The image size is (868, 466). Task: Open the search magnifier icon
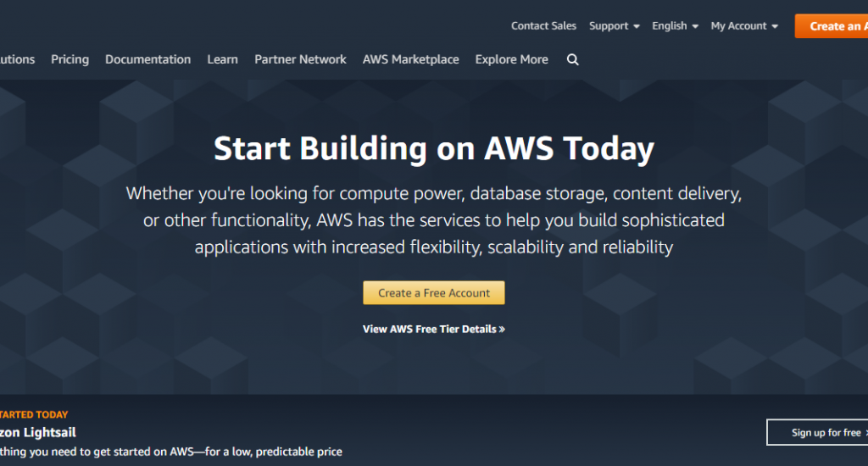pyautogui.click(x=572, y=59)
